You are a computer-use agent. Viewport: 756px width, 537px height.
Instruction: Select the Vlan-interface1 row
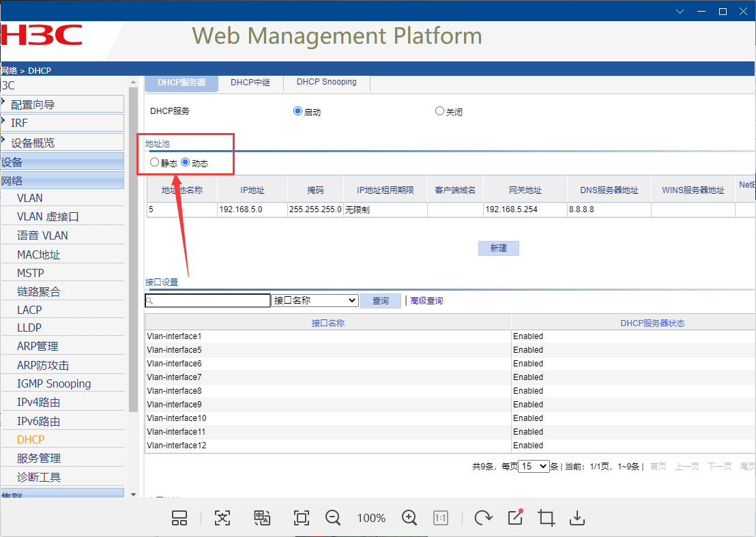pyautogui.click(x=450, y=336)
